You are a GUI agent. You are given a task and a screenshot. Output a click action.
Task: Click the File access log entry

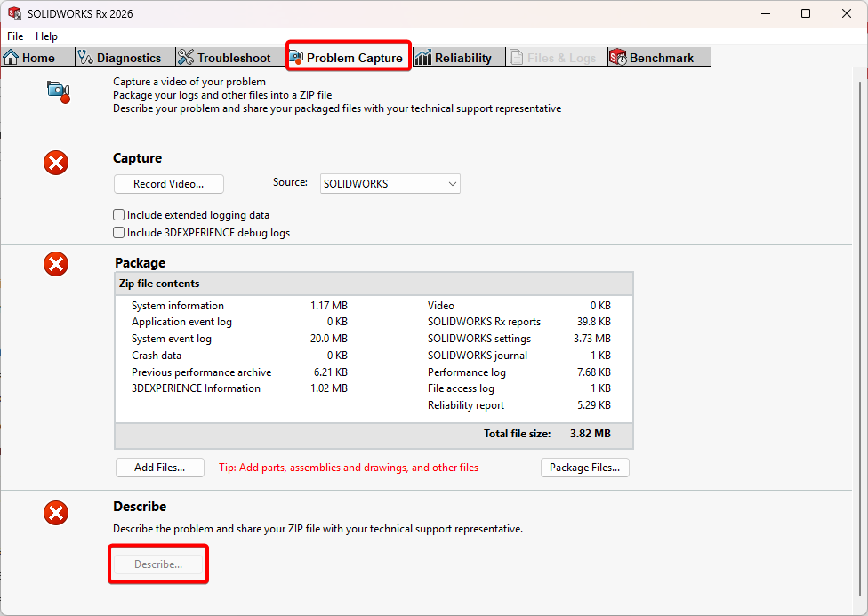click(x=461, y=388)
